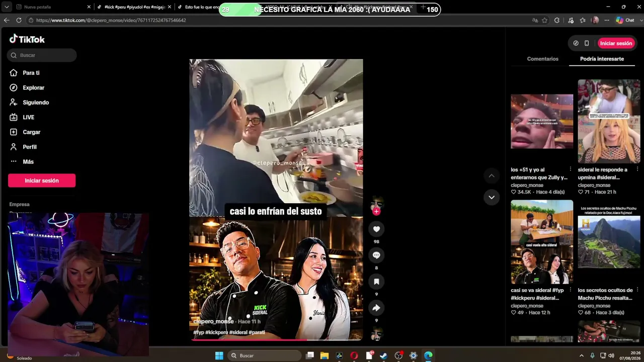Open File Explorer from taskbar
This screenshot has height=362, width=644.
point(325,355)
